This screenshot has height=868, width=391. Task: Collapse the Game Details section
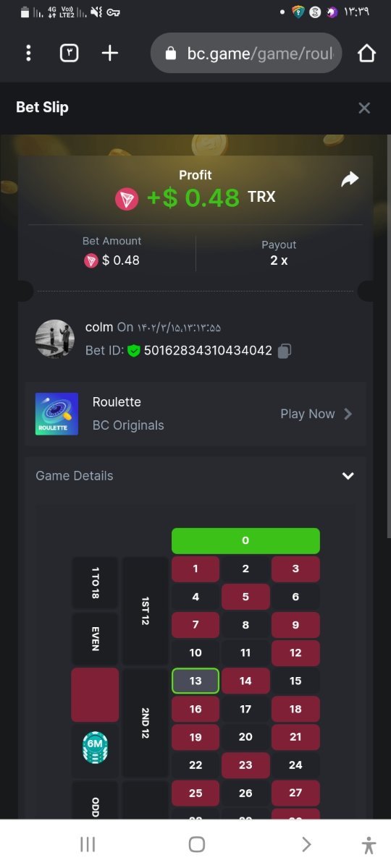[x=348, y=476]
